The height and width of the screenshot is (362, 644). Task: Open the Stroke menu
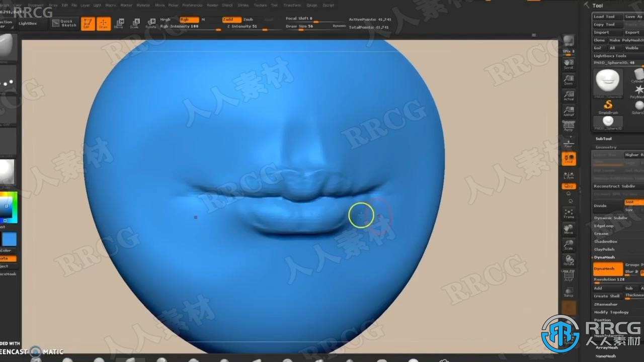(243, 5)
